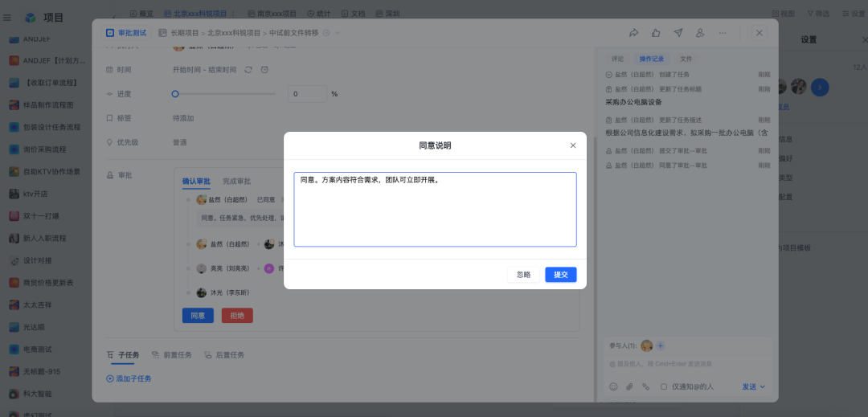This screenshot has width=868, height=417.
Task: Expand the dropdown arrow next to 发送
Action: tap(762, 386)
